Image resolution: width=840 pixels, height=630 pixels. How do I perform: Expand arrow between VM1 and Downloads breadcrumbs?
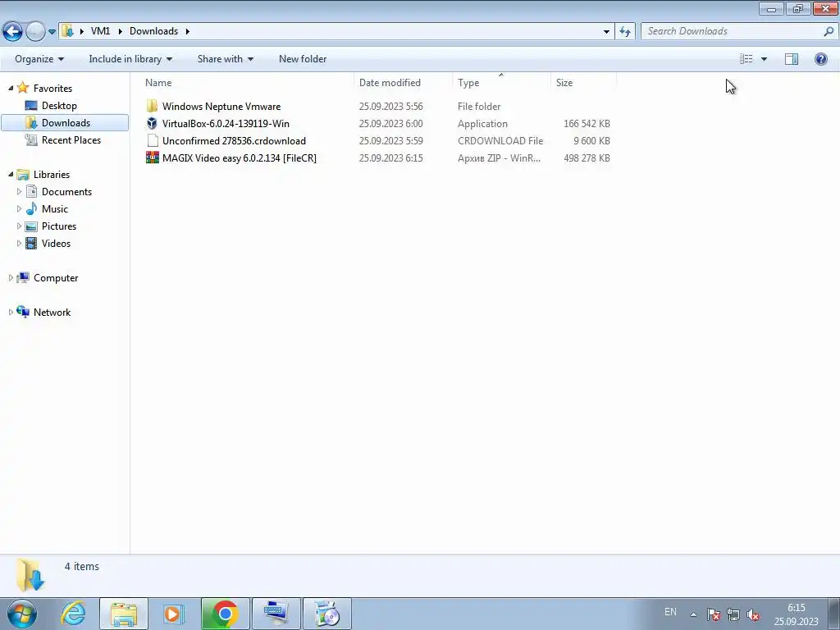click(120, 31)
